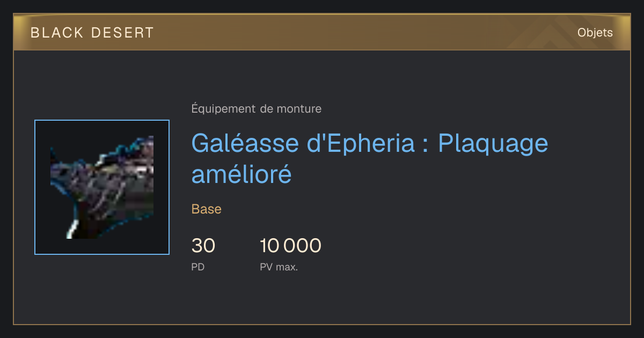This screenshot has width=644, height=338.
Task: Click the blue-colored item title text
Action: tap(370, 159)
